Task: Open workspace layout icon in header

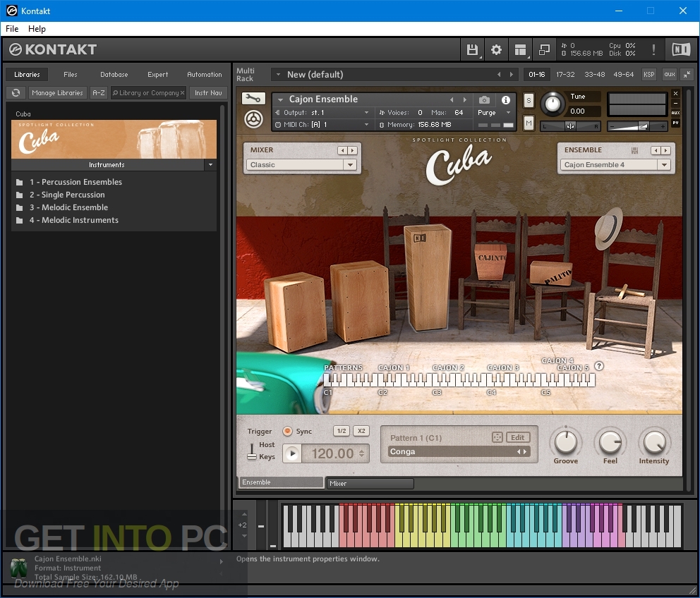Action: [x=520, y=49]
